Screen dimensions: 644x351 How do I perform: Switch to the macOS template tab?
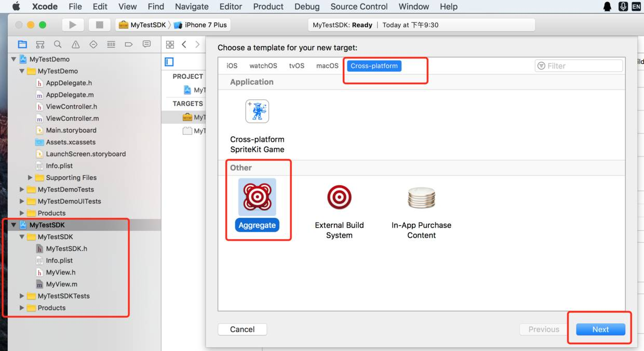coord(327,66)
